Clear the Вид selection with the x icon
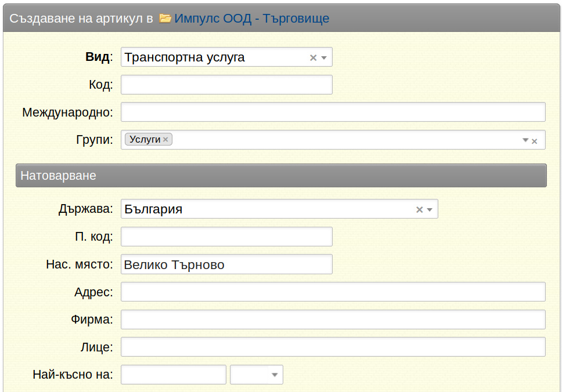The height and width of the screenshot is (392, 562). 314,57
